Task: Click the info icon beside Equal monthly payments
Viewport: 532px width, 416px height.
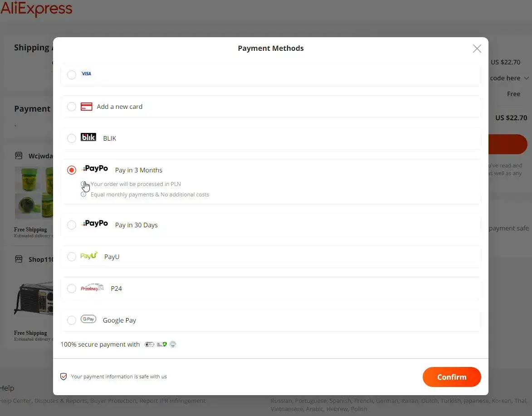Action: 83,195
